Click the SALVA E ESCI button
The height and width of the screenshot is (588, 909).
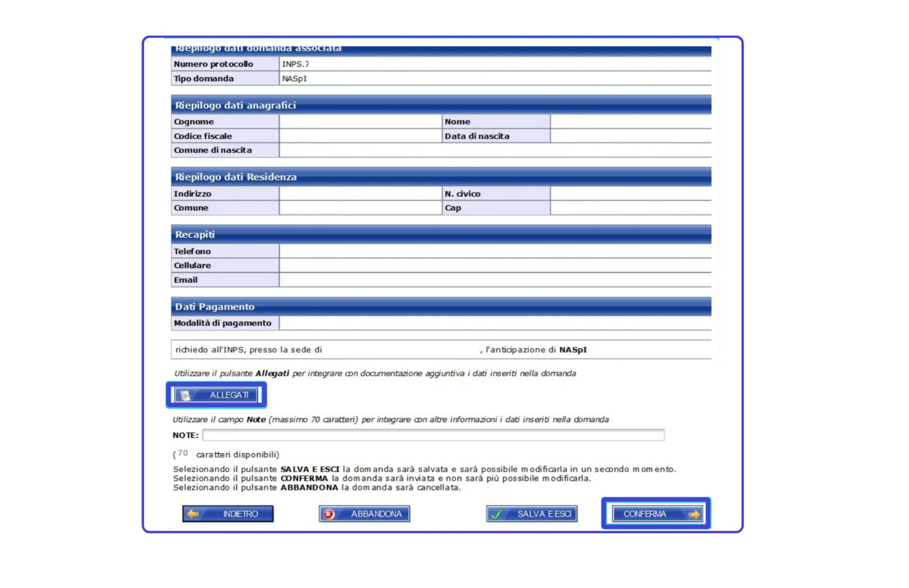(x=532, y=514)
